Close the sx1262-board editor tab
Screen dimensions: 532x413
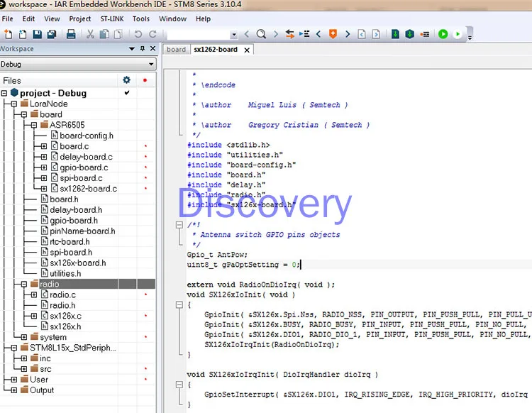[247, 50]
